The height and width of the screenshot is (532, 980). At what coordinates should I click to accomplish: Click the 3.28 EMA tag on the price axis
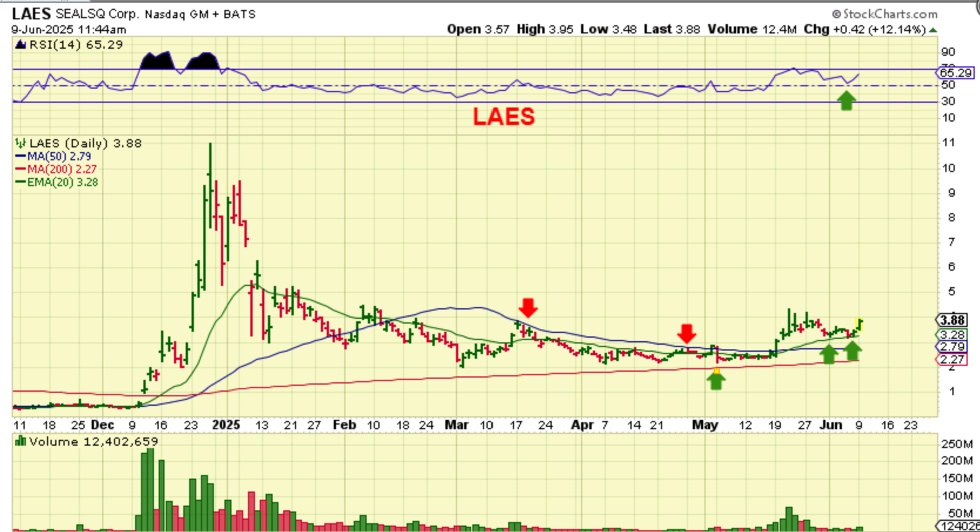point(952,335)
